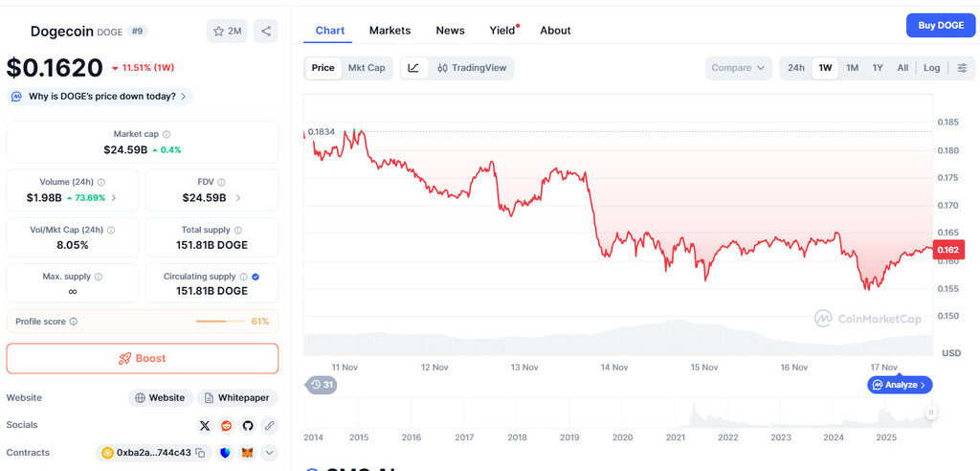The image size is (980, 471).
Task: Switch chart to line chart view
Action: coord(413,68)
